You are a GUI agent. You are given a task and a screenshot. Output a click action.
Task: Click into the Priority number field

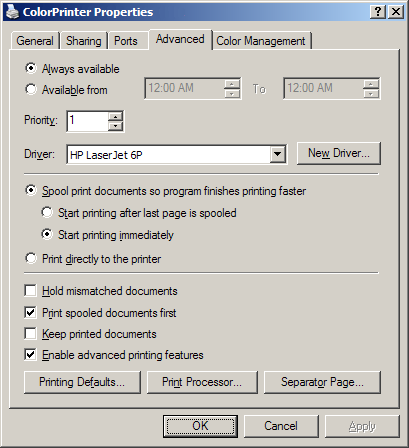point(87,121)
